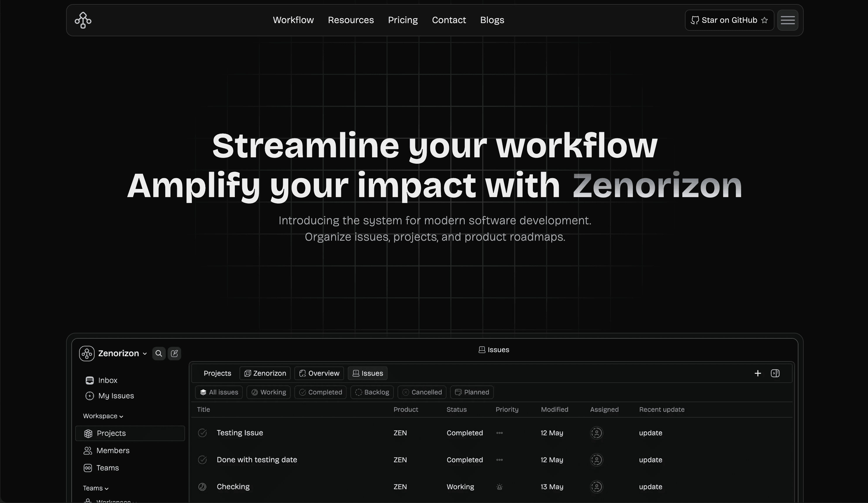Image resolution: width=868 pixels, height=503 pixels.
Task: Switch to the Overview tab
Action: 319,373
